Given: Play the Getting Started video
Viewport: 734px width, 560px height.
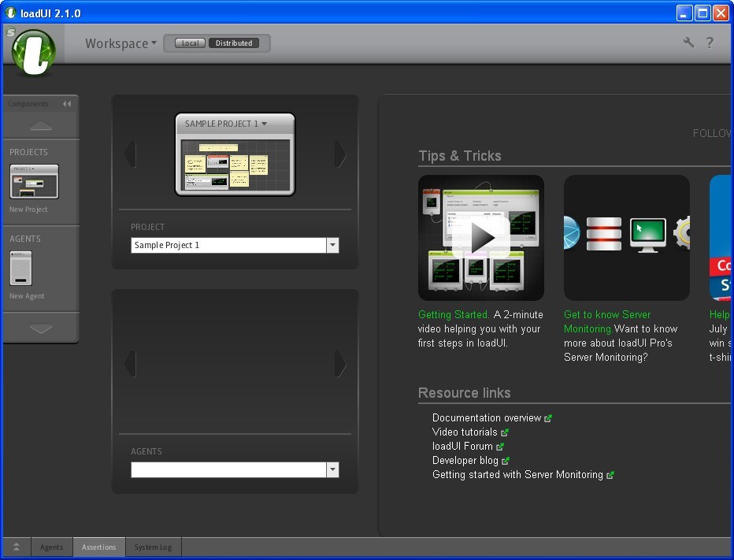Looking at the screenshot, I should 481,238.
